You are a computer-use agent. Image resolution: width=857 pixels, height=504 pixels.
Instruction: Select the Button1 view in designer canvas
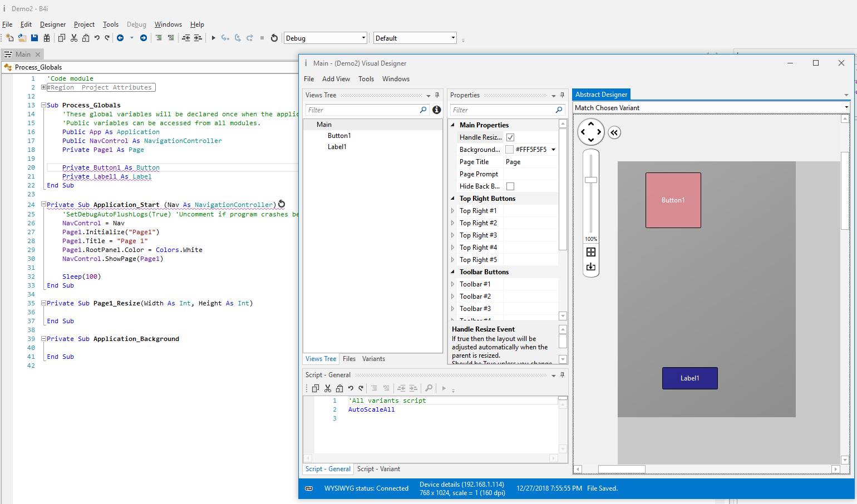(673, 200)
